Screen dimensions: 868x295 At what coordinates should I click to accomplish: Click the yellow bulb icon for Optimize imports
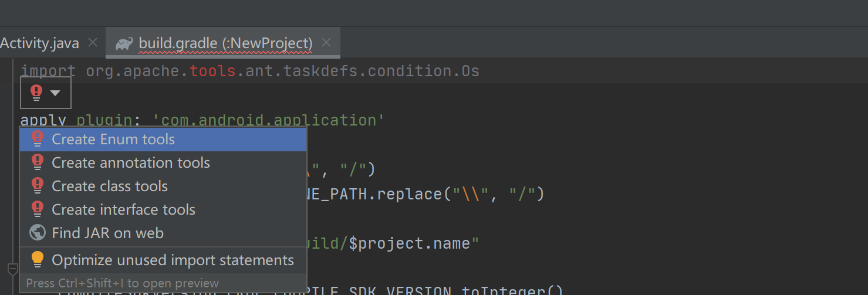click(x=38, y=259)
